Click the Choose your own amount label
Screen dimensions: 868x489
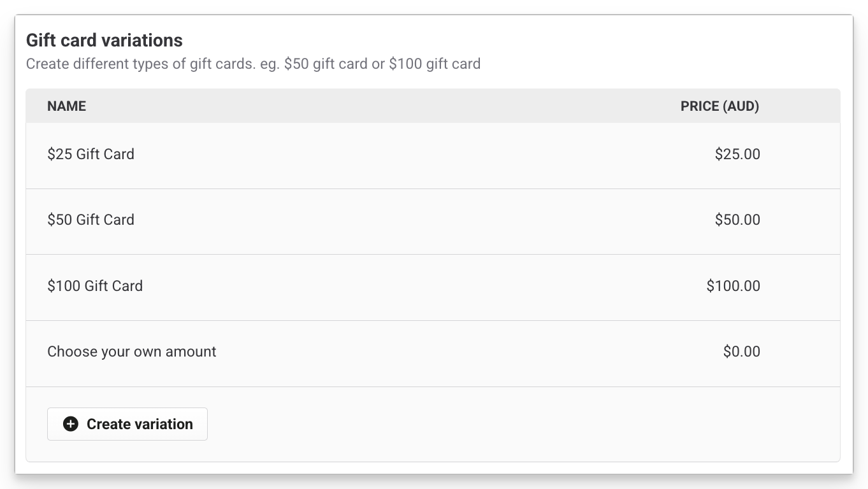coord(131,351)
